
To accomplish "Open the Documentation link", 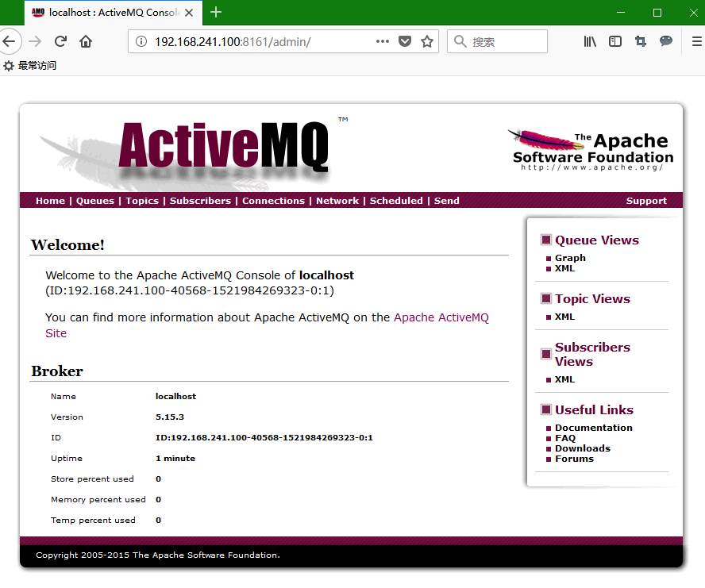I will tap(594, 428).
